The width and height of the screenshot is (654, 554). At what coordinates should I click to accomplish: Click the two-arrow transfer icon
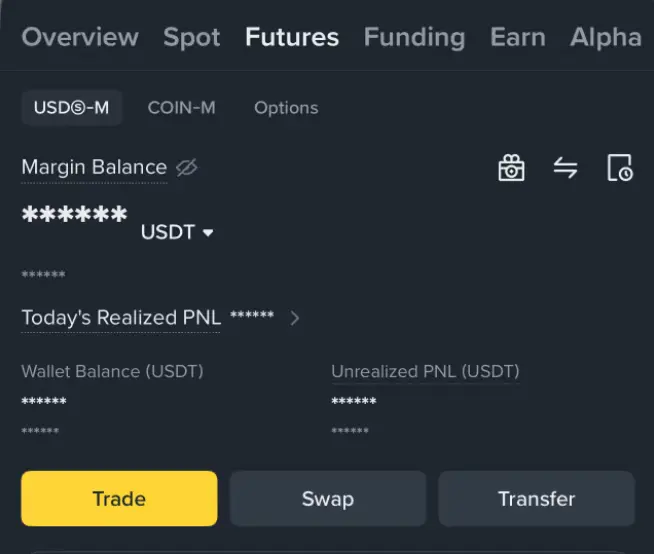[x=566, y=168]
